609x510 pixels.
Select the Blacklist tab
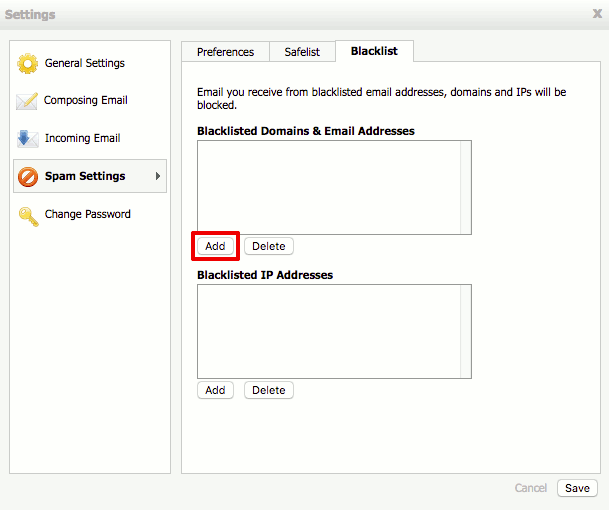tap(374, 51)
